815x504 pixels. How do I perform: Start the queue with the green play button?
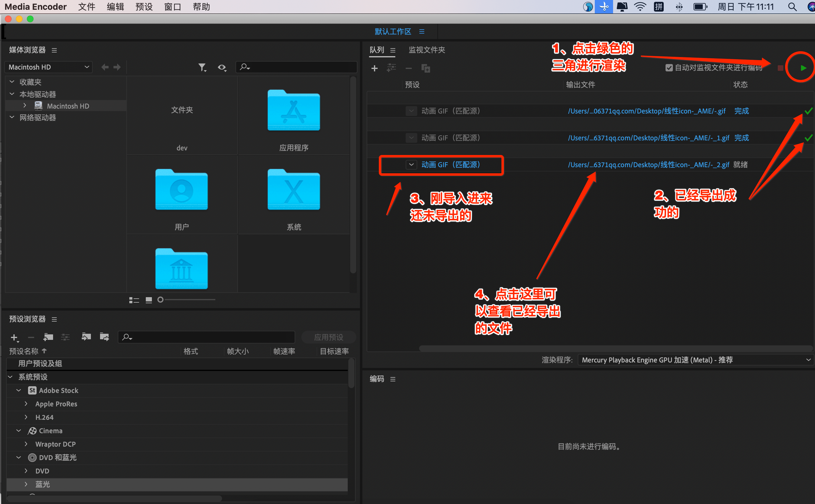click(803, 68)
